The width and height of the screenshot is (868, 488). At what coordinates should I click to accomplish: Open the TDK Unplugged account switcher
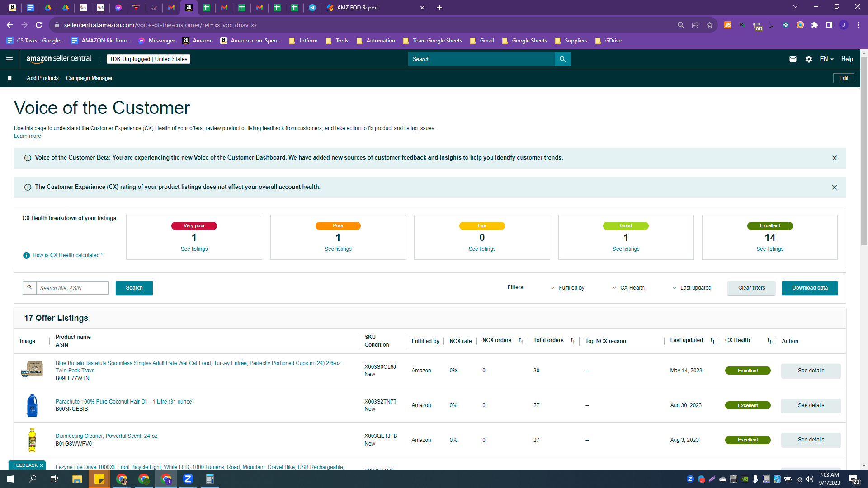click(148, 59)
